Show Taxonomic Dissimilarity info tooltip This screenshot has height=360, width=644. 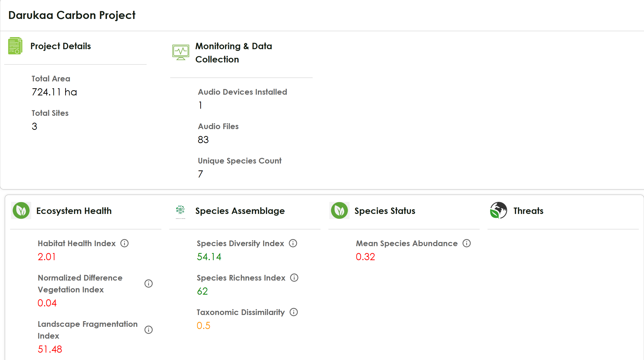pyautogui.click(x=294, y=312)
